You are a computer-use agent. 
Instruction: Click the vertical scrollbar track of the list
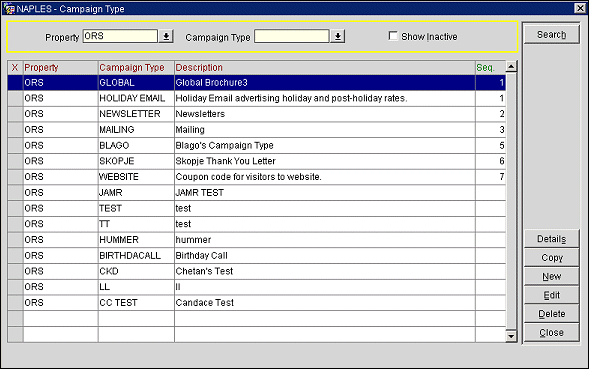pos(511,201)
